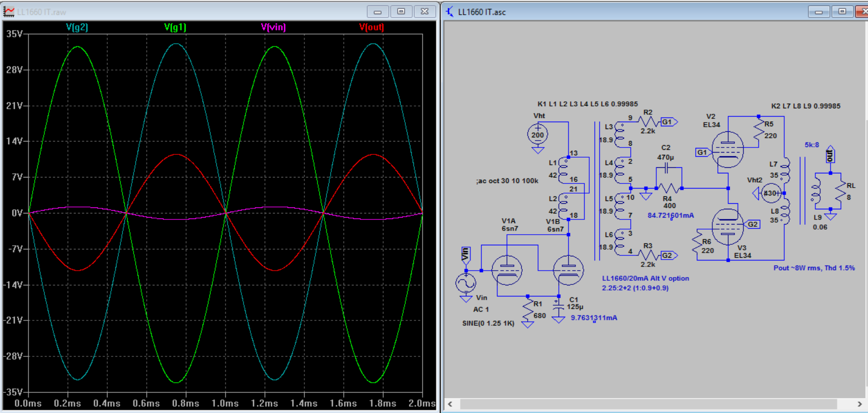Click the horizontal scrollbar left arrow in schematic
The width and height of the screenshot is (868, 413).
click(x=450, y=404)
